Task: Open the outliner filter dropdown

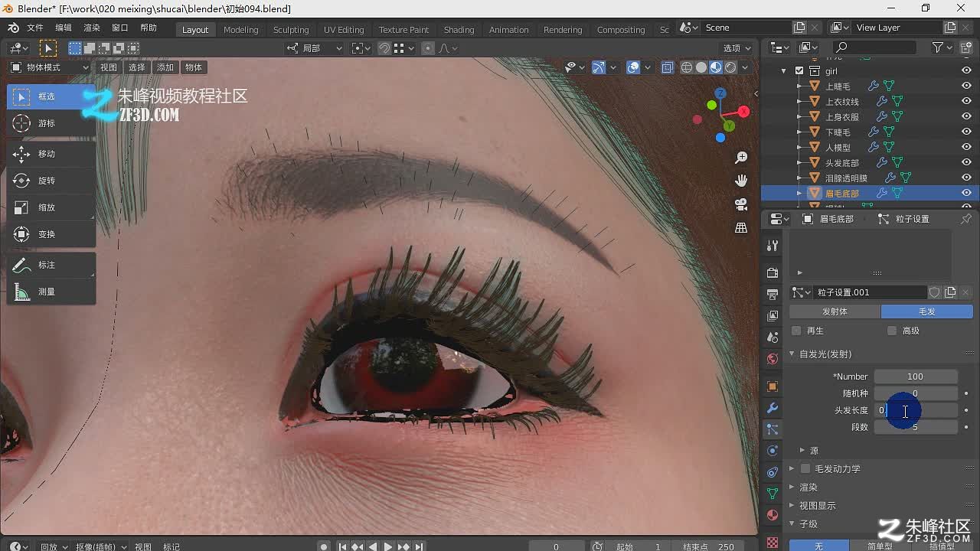Action: [x=943, y=48]
